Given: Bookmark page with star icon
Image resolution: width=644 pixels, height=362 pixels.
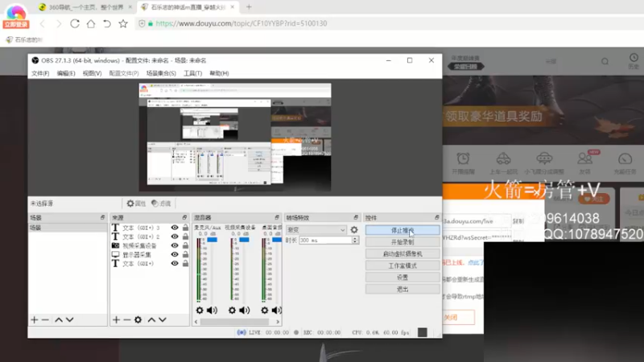Looking at the screenshot, I should tap(123, 23).
